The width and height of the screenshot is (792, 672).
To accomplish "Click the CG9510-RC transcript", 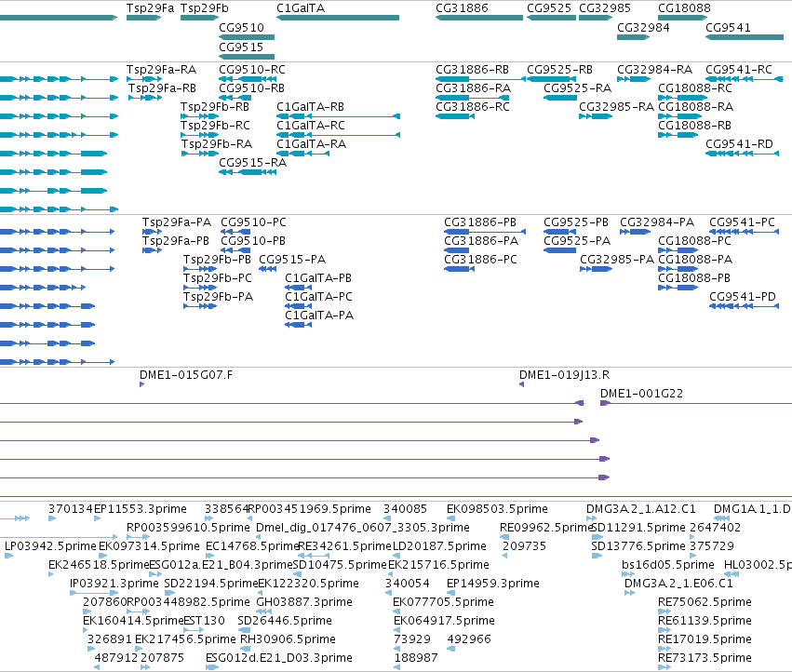I will point(248,79).
